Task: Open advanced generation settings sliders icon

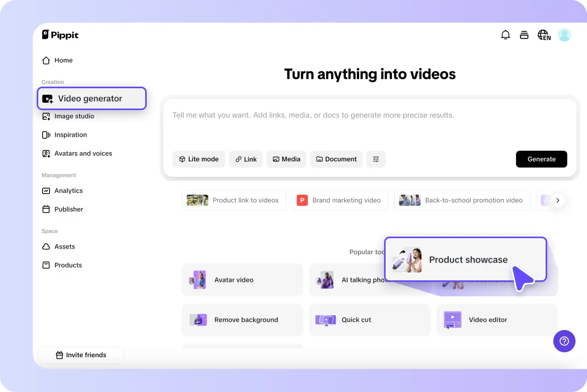Action: tap(376, 159)
